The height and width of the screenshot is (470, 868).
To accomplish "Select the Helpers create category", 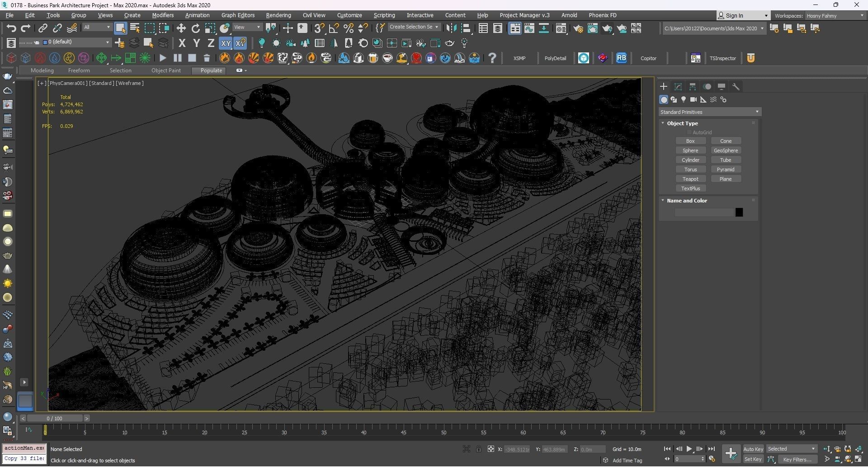I will 703,99.
